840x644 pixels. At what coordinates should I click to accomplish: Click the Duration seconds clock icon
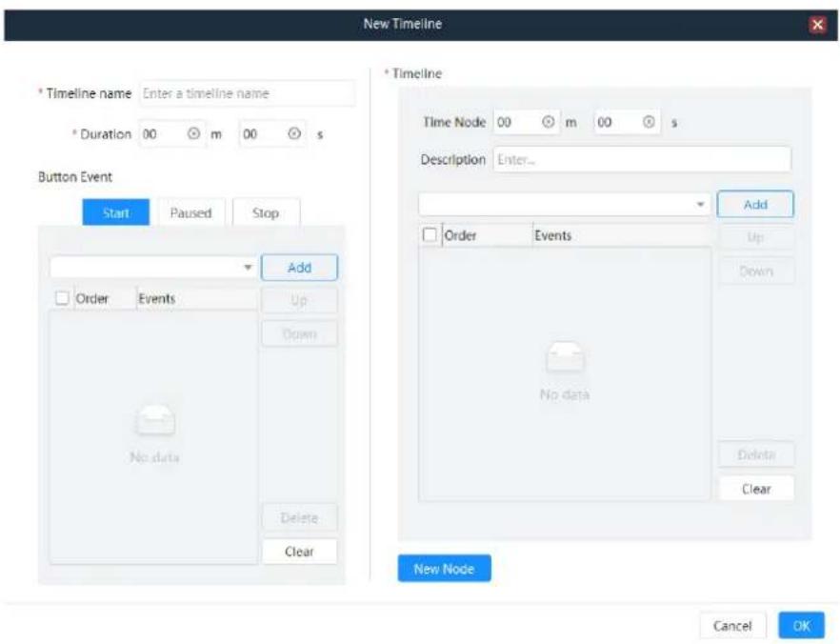click(x=294, y=133)
